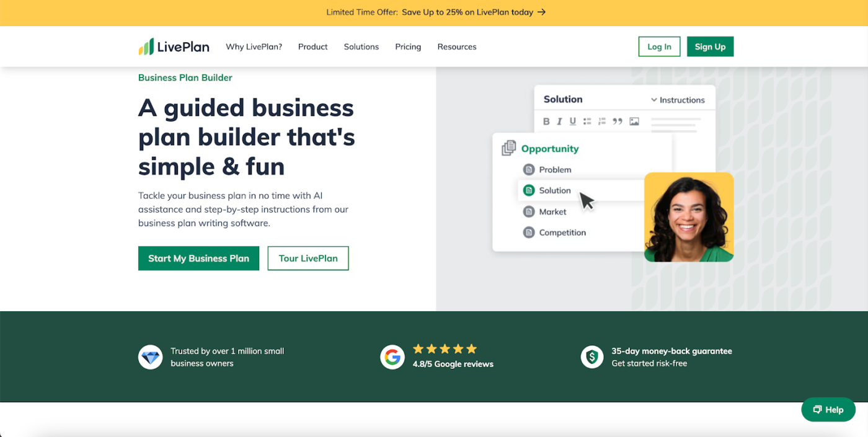Click the insert image icon
Image resolution: width=868 pixels, height=437 pixels.
[634, 121]
